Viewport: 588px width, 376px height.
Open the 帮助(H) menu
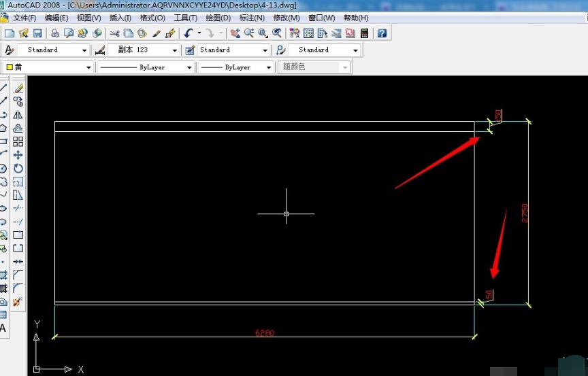(356, 18)
